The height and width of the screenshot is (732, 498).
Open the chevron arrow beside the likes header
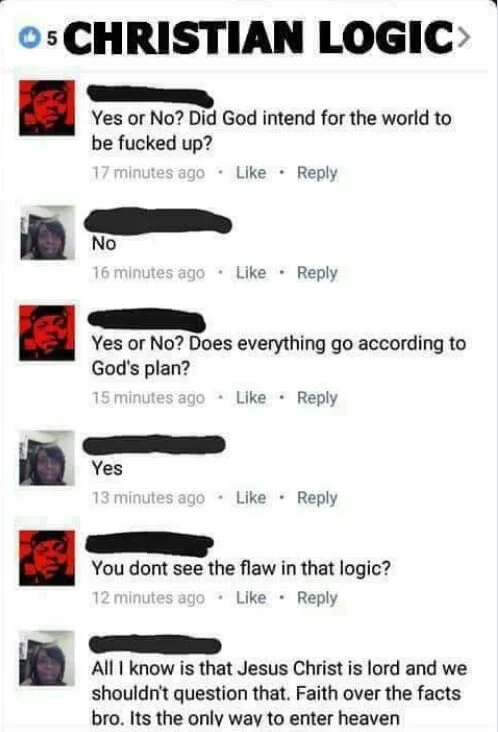[462, 39]
